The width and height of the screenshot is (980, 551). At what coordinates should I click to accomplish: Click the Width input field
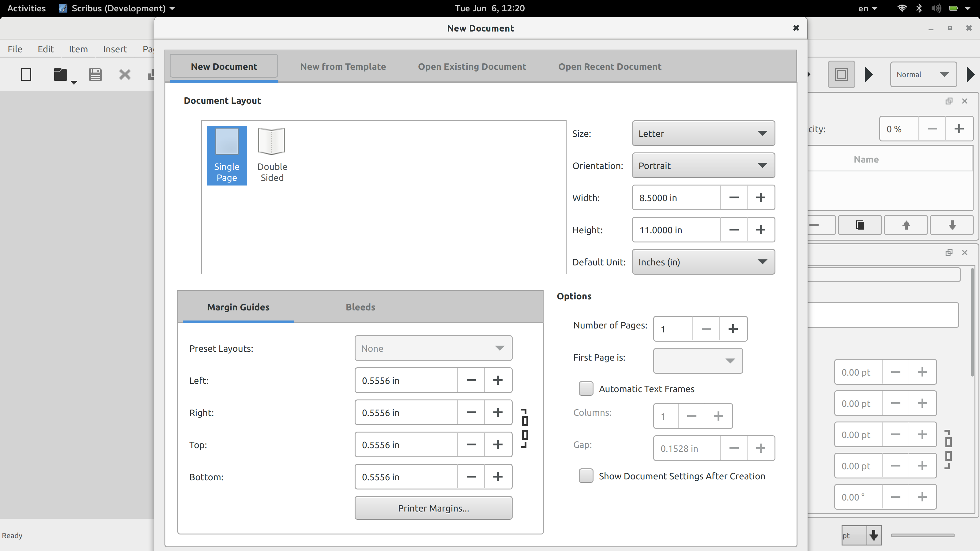pyautogui.click(x=676, y=198)
